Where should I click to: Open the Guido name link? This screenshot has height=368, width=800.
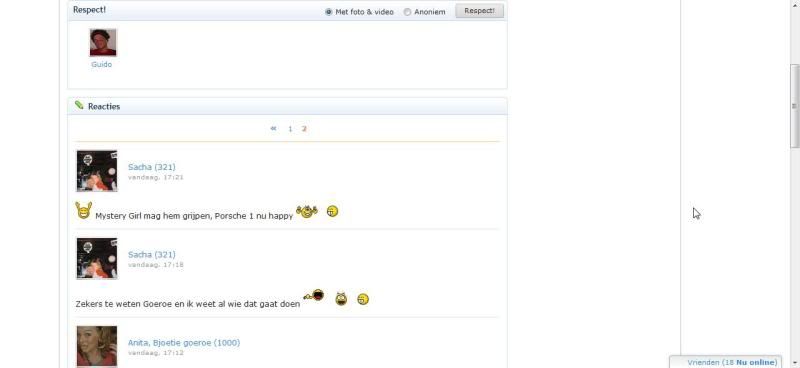(x=102, y=65)
